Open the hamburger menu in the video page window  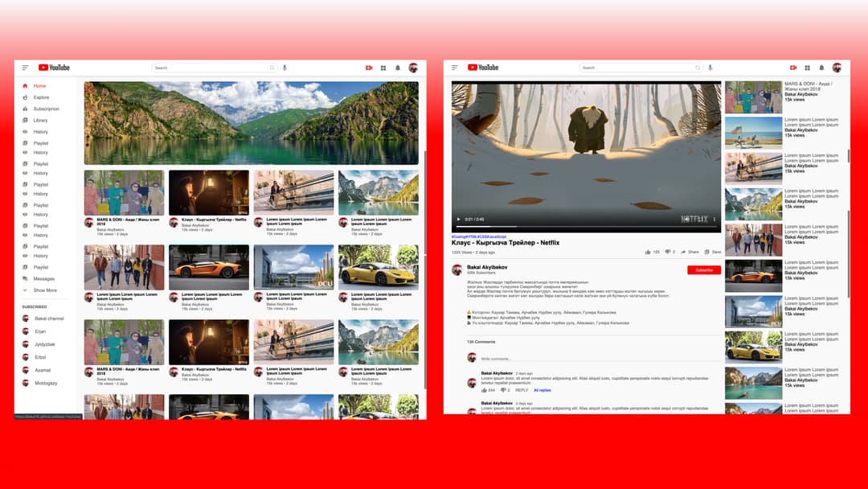click(454, 68)
